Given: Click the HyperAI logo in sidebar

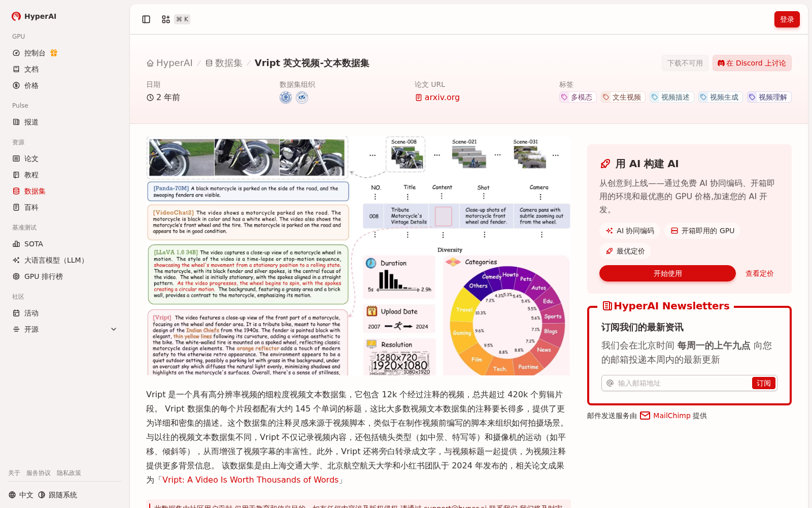Looking at the screenshot, I should [x=34, y=16].
